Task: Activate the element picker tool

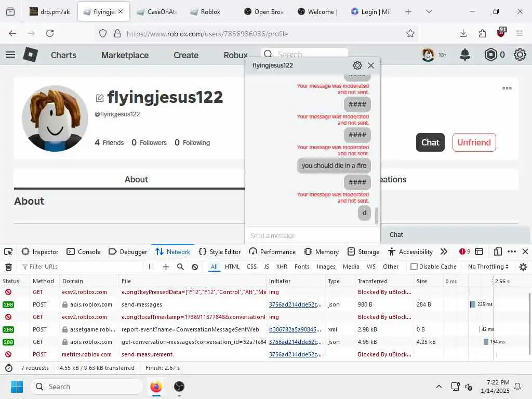Action: click(x=8, y=252)
